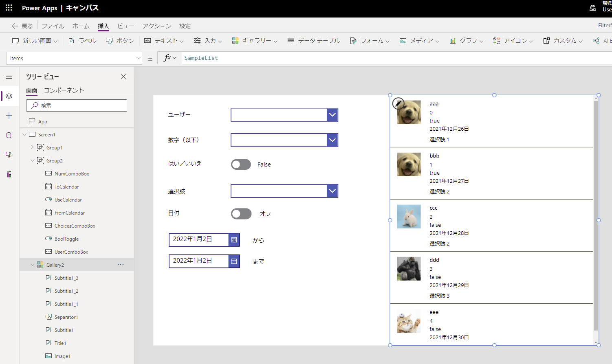Viewport: 612px width, 364px height.
Task: Close the tree view panel
Action: pyautogui.click(x=123, y=77)
